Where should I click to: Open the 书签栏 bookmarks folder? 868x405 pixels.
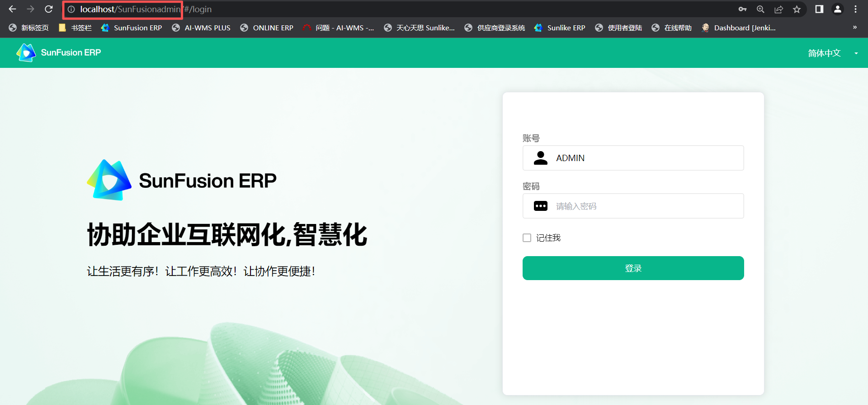[x=75, y=28]
